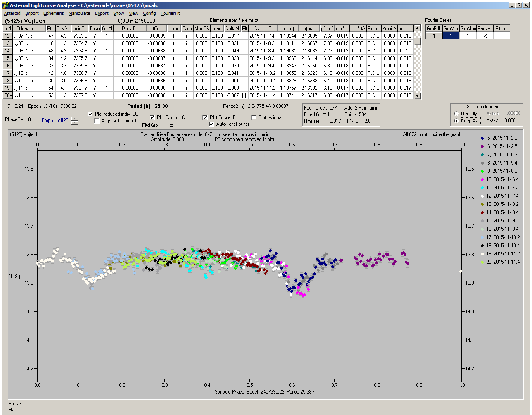532x415 pixels.
Task: Click the rms res column header
Action: pyautogui.click(x=405, y=29)
